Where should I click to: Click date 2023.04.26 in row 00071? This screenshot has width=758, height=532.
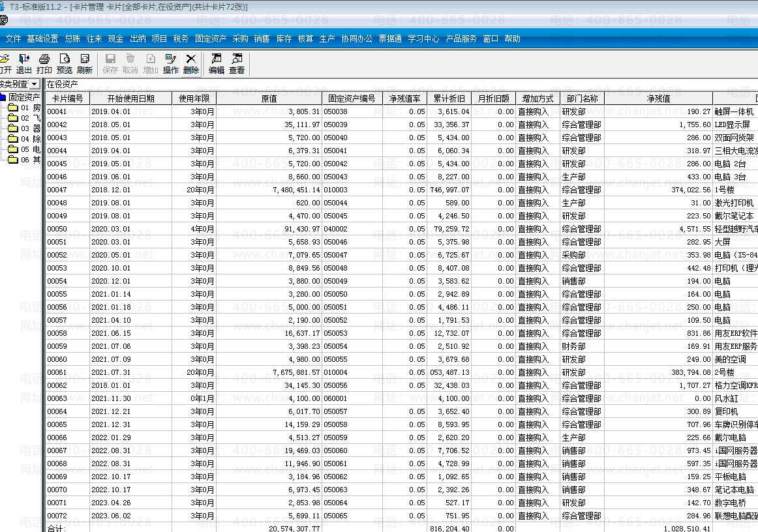(130, 503)
